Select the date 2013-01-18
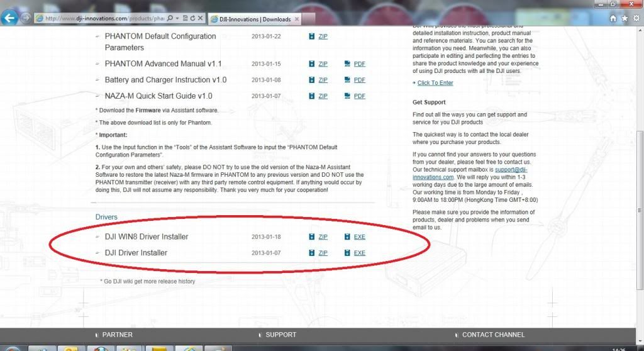 [x=266, y=237]
